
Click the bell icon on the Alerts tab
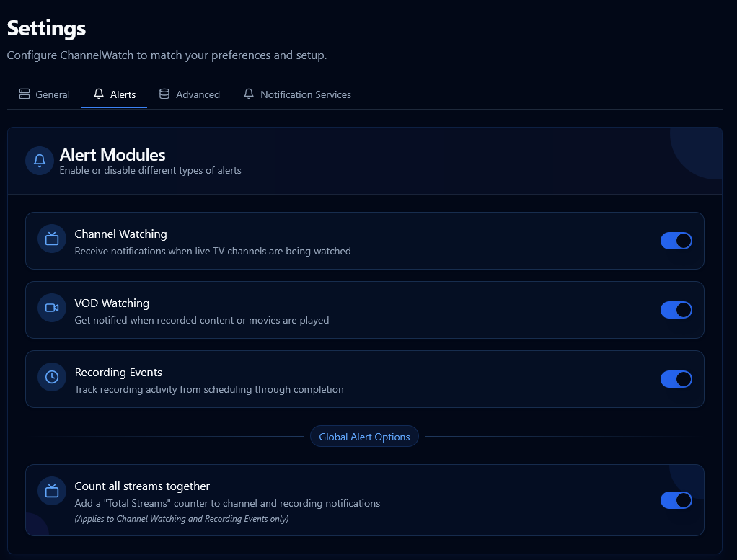pos(99,94)
